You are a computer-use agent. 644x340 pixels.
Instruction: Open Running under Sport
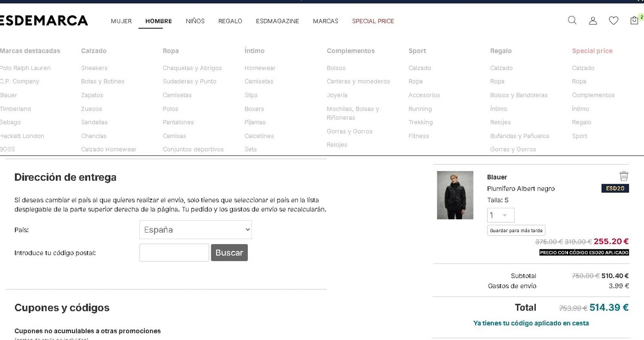(420, 109)
